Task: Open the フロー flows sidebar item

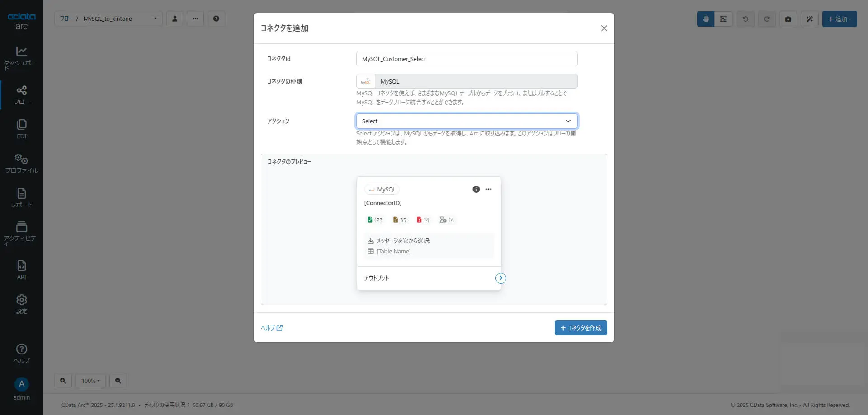Action: 21,95
